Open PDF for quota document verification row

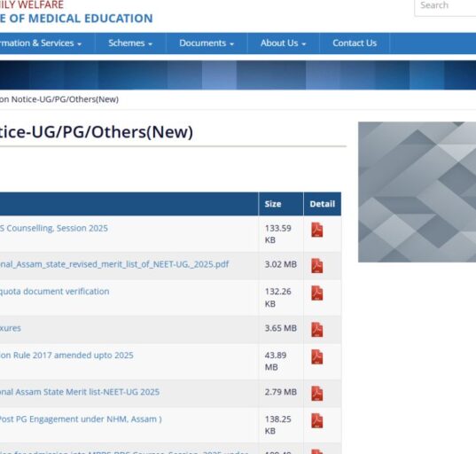[x=317, y=293]
